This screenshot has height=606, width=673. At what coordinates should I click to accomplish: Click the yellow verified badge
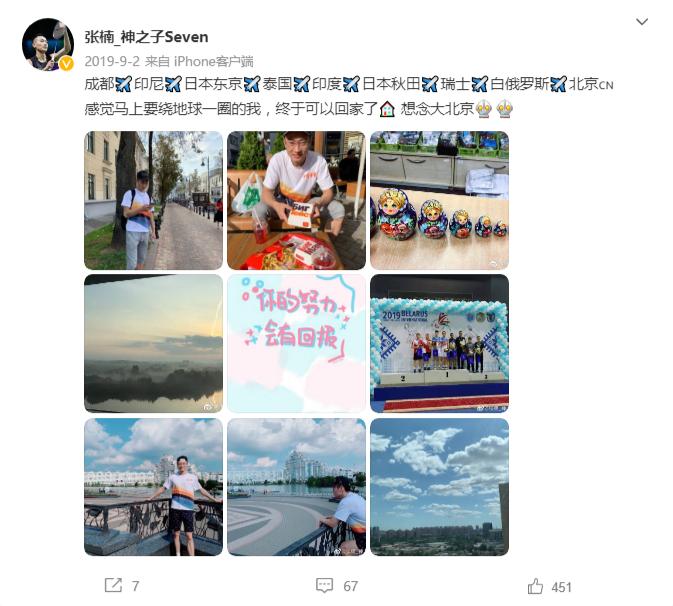66,64
